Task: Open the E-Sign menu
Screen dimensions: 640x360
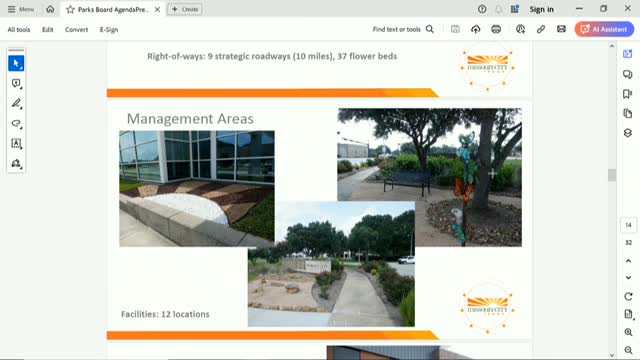Action: point(109,29)
